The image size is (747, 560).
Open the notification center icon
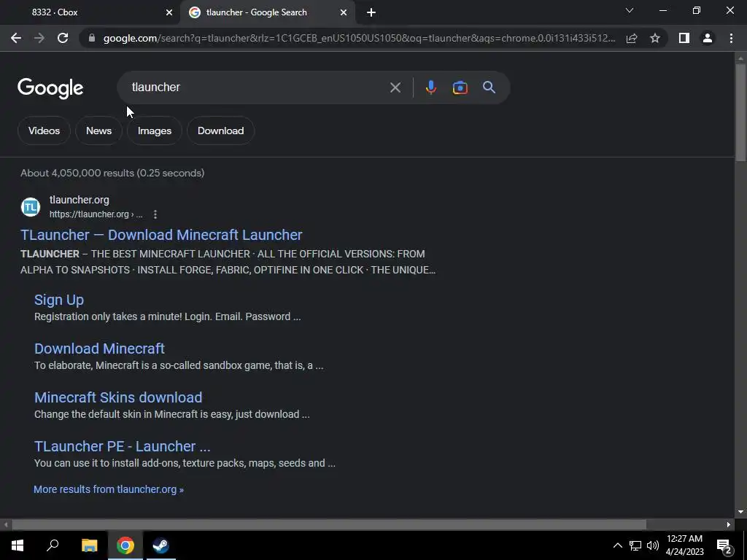724,545
